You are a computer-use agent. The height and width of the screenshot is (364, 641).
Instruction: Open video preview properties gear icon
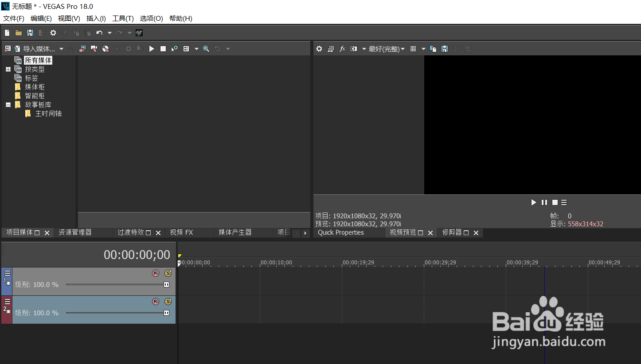(319, 49)
